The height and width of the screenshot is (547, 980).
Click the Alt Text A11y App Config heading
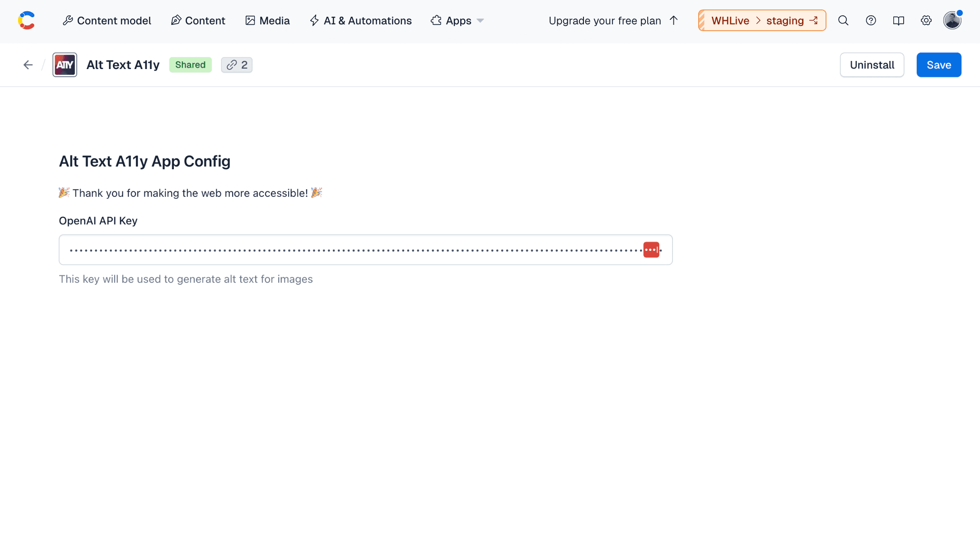[145, 162]
